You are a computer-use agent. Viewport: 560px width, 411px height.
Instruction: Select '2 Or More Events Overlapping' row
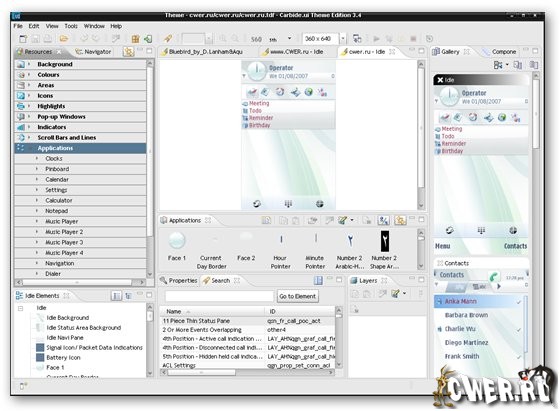tap(248, 330)
